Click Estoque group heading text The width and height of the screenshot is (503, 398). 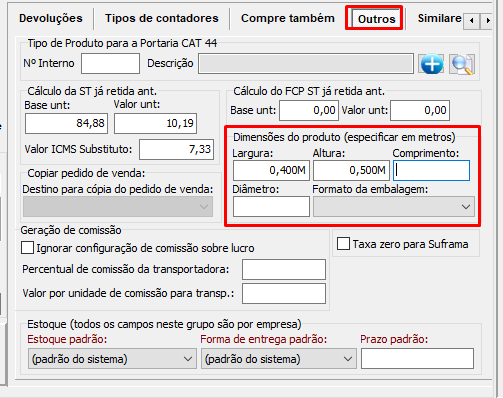(x=164, y=324)
